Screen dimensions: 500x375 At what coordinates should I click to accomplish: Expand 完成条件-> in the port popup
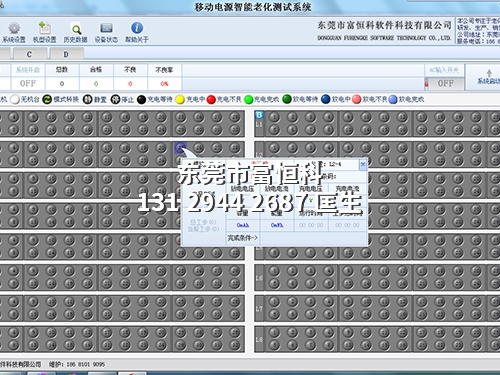click(243, 238)
